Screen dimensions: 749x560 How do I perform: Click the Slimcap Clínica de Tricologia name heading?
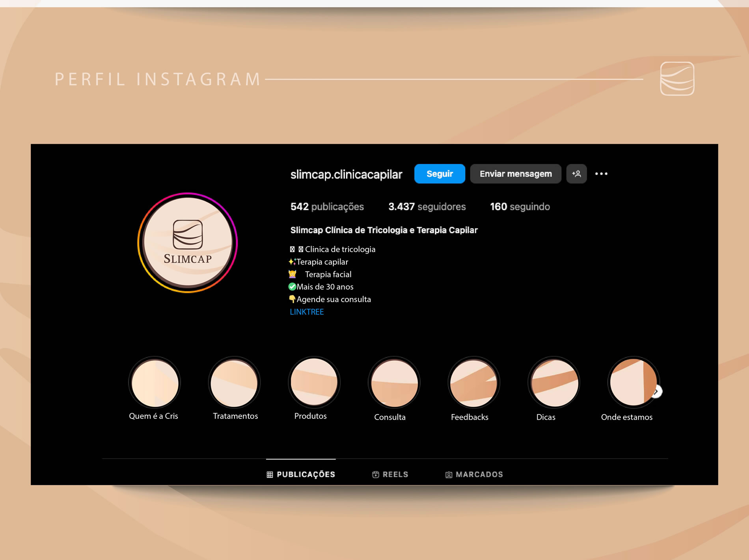[384, 230]
